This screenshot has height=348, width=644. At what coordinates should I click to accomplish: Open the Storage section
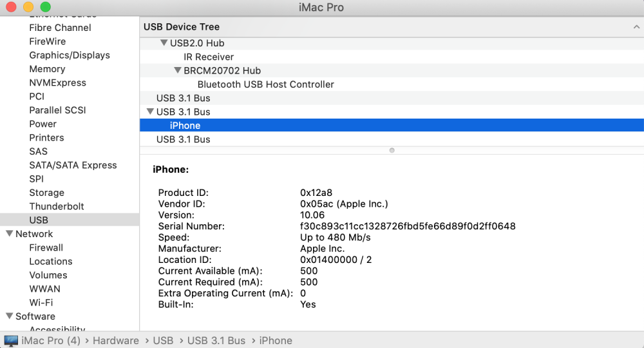(46, 193)
